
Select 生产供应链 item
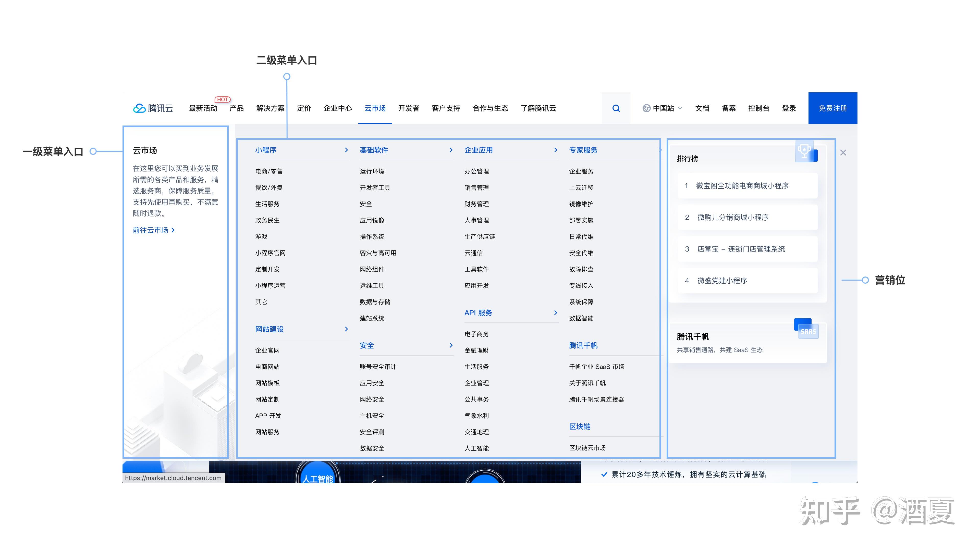[480, 236]
